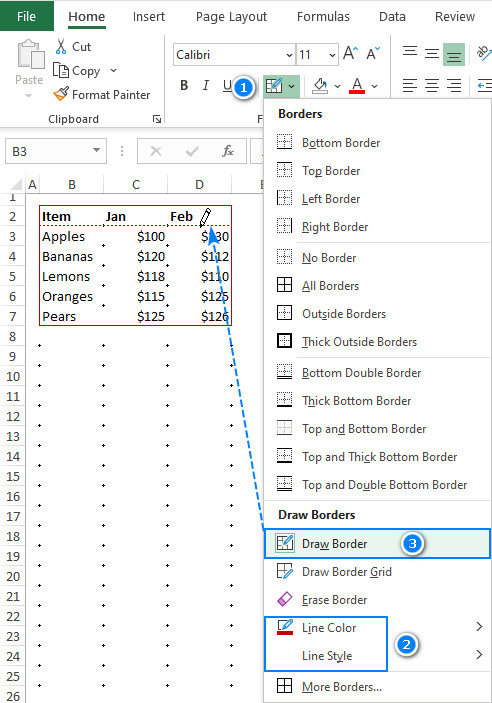Screen dimensions: 492x703
Task: Align text left
Action: pos(409,85)
